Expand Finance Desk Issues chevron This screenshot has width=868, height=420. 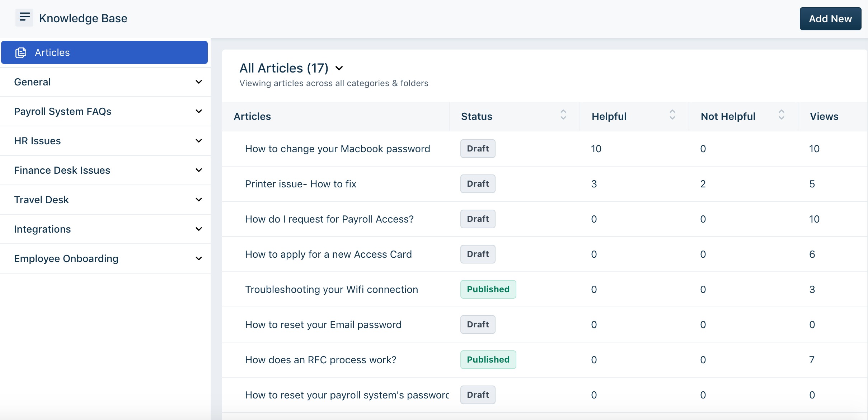point(198,171)
